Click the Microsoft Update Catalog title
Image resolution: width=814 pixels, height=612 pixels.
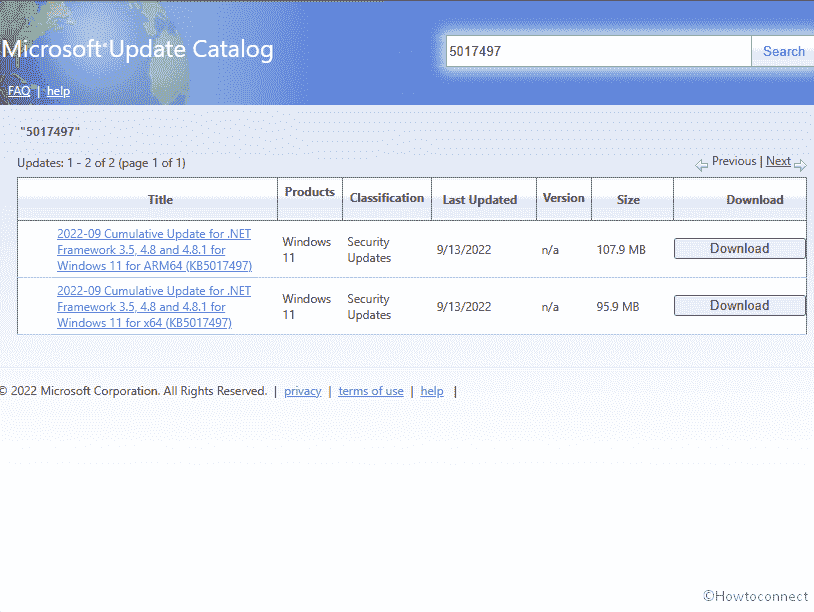[x=138, y=50]
